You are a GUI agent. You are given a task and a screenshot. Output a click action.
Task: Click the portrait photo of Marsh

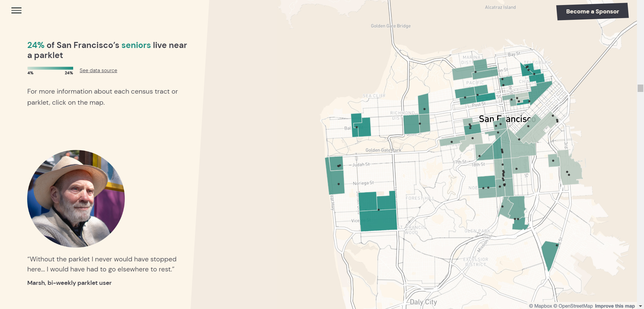pyautogui.click(x=76, y=199)
